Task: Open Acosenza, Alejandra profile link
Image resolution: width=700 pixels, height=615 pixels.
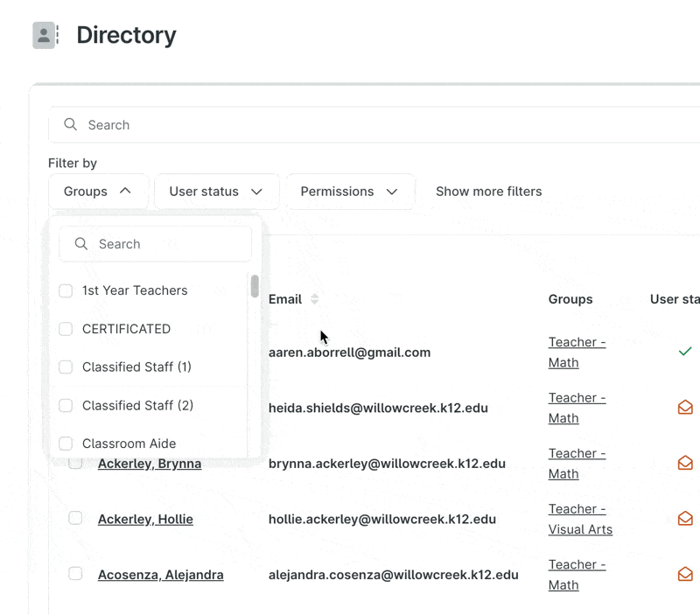Action: point(161,575)
